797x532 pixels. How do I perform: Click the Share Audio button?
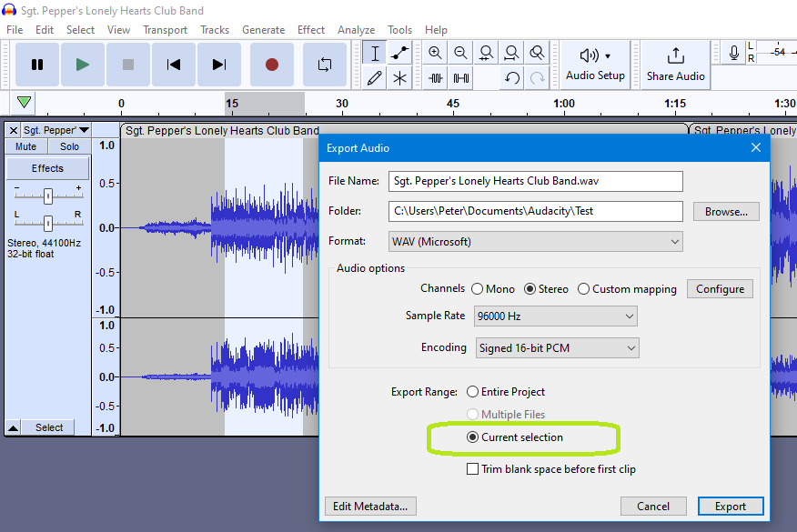pyautogui.click(x=675, y=65)
